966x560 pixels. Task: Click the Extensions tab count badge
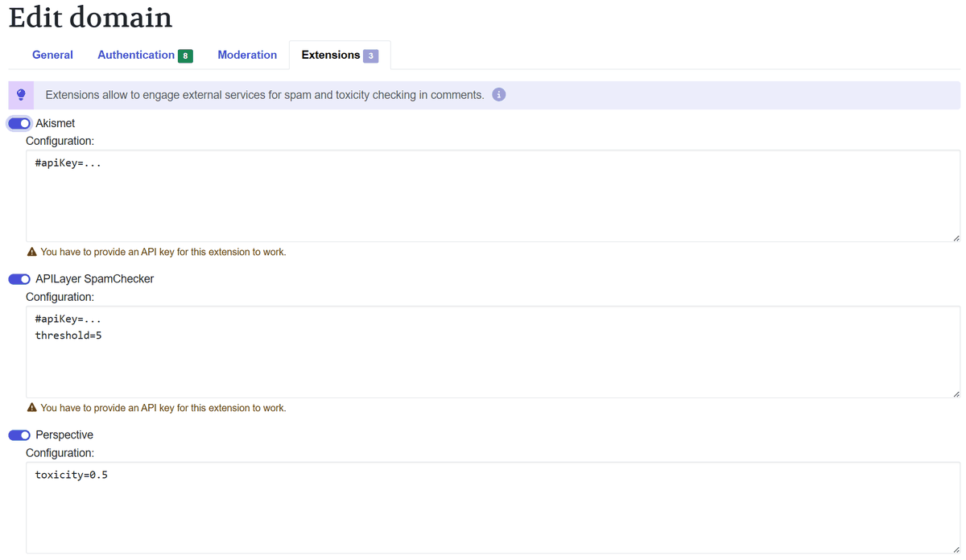click(370, 56)
